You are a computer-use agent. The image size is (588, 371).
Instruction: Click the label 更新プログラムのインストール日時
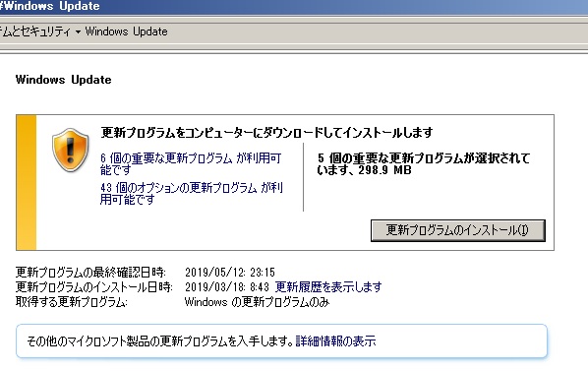click(x=93, y=287)
